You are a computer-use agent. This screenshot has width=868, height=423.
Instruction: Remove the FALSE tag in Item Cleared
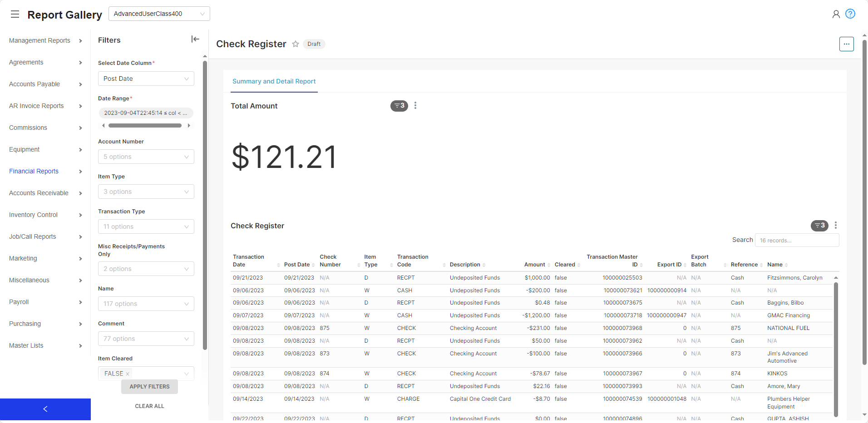(128, 374)
